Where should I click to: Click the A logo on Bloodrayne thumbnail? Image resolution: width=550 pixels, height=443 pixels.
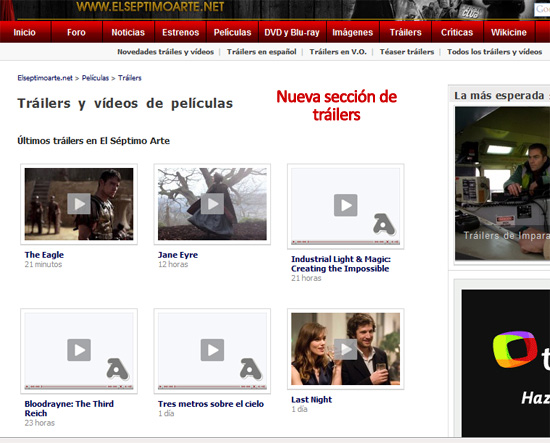point(118,368)
